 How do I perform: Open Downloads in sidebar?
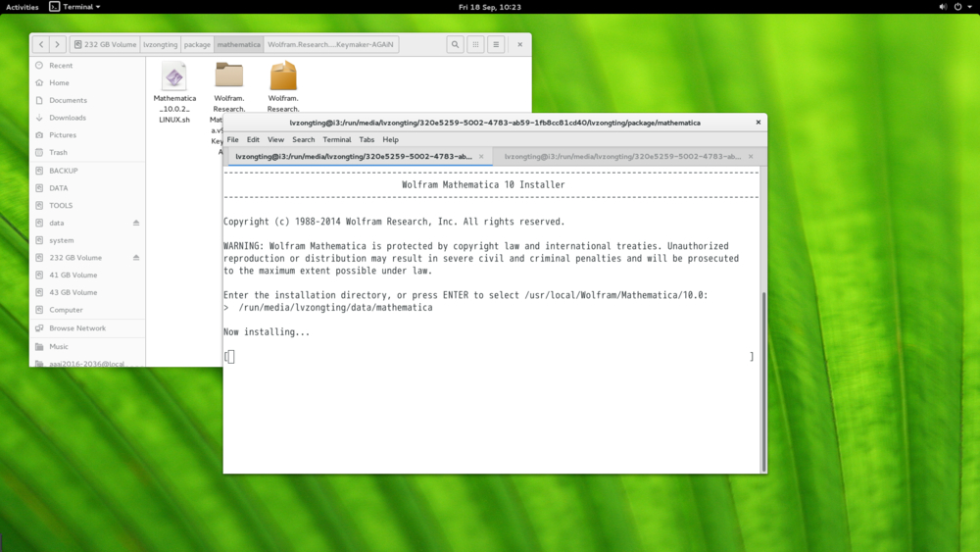87,118
